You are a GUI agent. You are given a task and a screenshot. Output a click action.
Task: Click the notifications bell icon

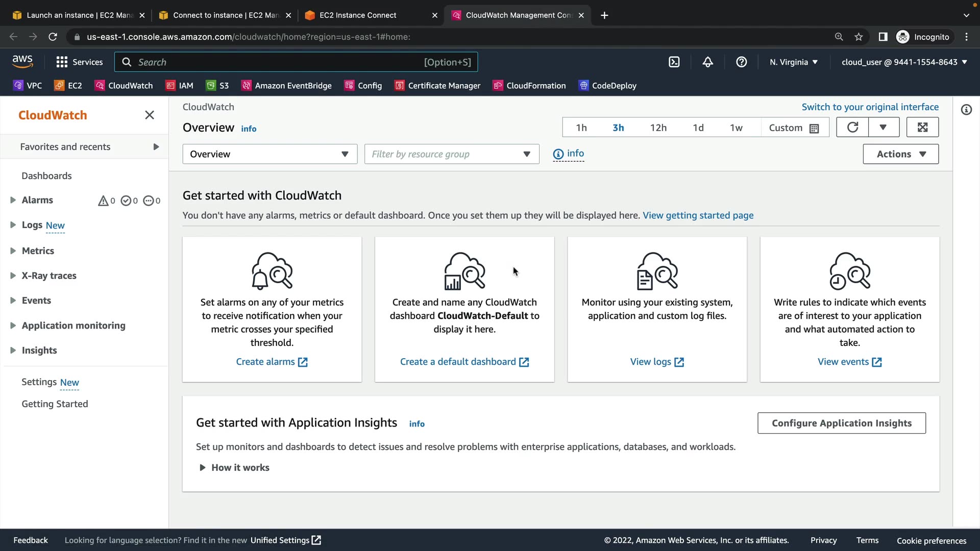(x=708, y=62)
